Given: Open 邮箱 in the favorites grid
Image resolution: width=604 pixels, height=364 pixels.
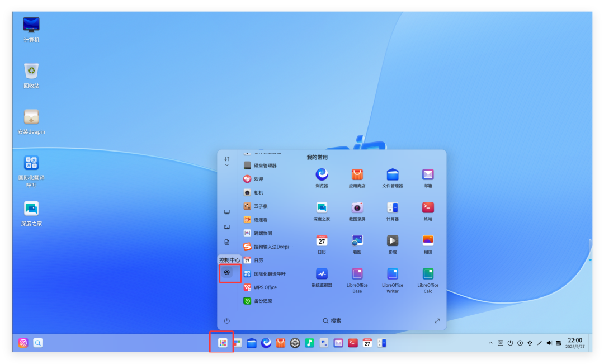Looking at the screenshot, I should coord(428,178).
